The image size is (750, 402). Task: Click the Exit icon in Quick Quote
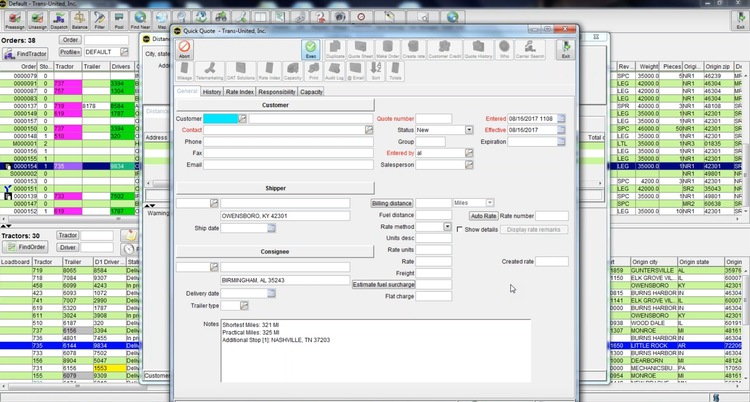pos(566,49)
